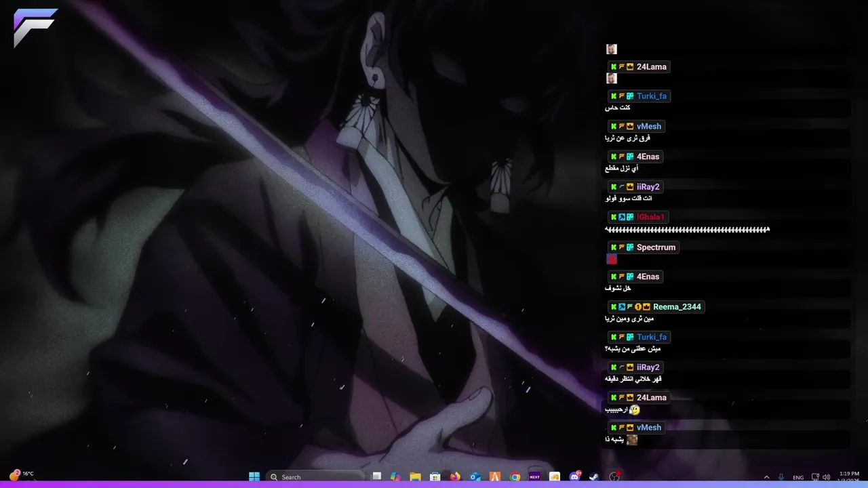The width and height of the screenshot is (868, 488).
Task: Open Microsoft Store from the taskbar
Action: [435, 476]
